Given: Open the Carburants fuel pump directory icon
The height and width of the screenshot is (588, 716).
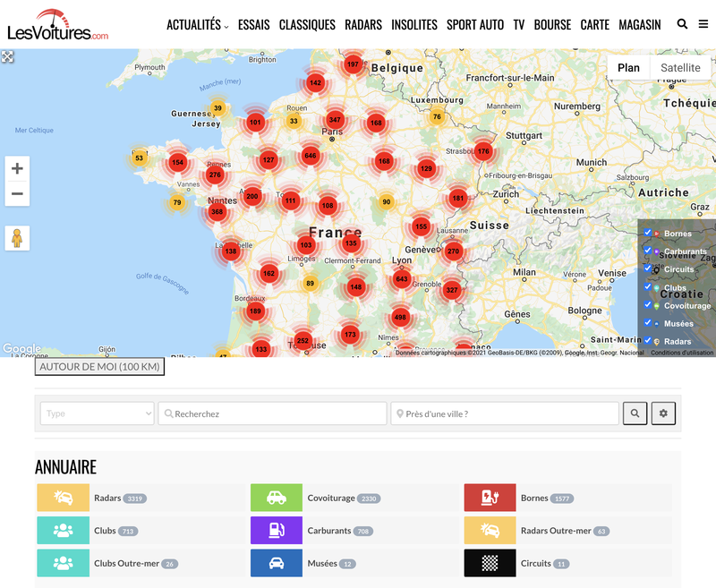Looking at the screenshot, I should click(277, 531).
